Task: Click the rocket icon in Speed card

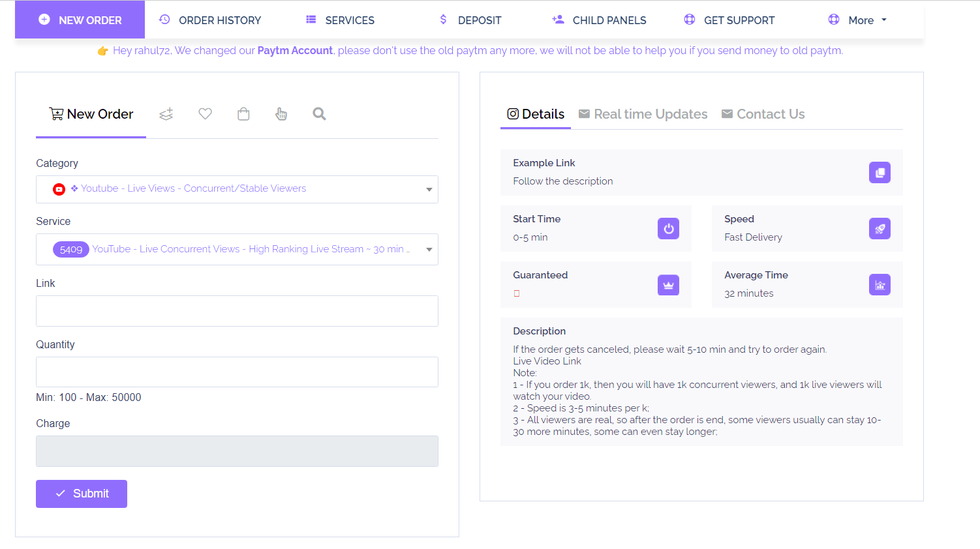Action: point(880,229)
